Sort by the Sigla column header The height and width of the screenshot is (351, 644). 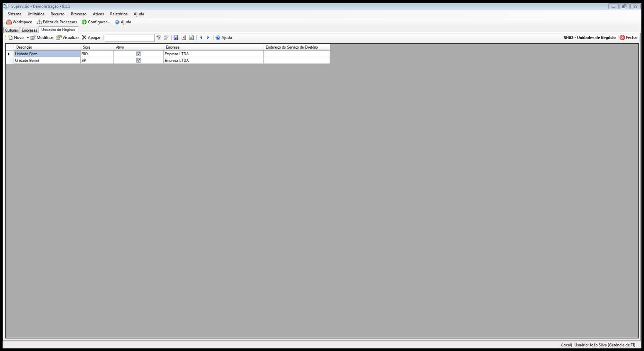point(97,47)
